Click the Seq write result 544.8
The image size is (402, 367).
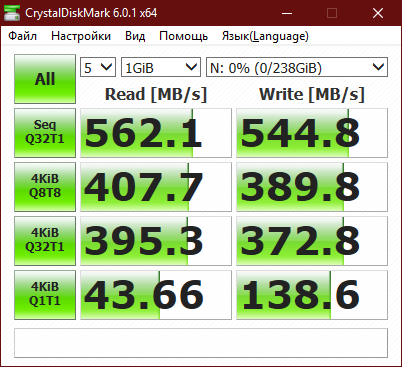tap(312, 133)
